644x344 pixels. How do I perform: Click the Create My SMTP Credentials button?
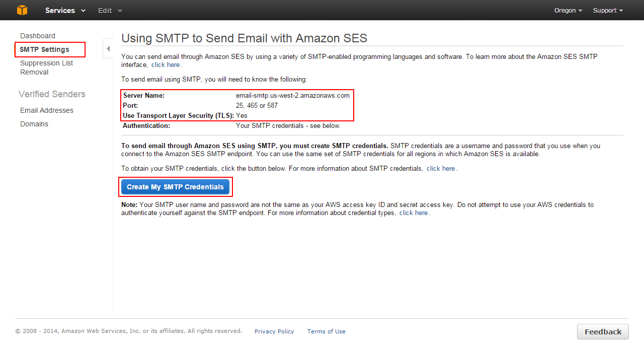tap(175, 187)
